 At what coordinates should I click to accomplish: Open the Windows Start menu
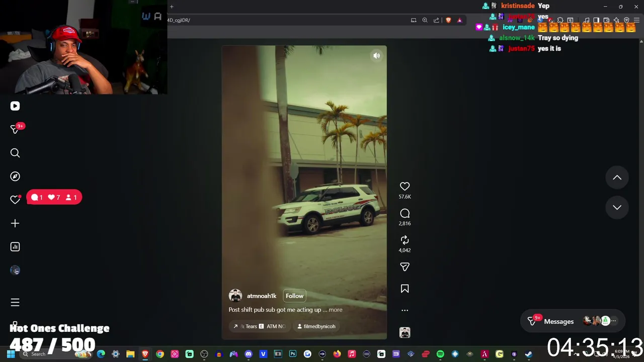[x=11, y=354]
